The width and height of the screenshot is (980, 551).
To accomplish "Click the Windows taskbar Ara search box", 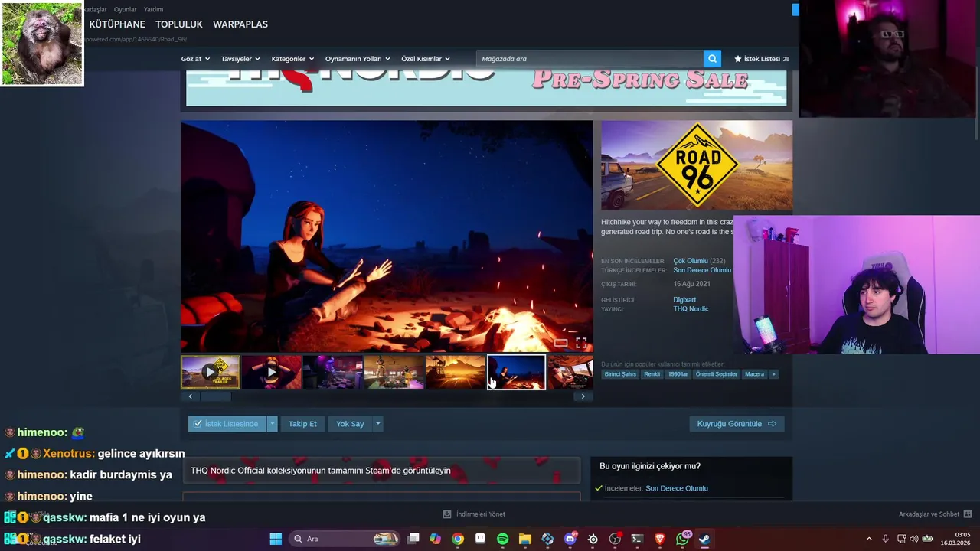I will pyautogui.click(x=345, y=539).
